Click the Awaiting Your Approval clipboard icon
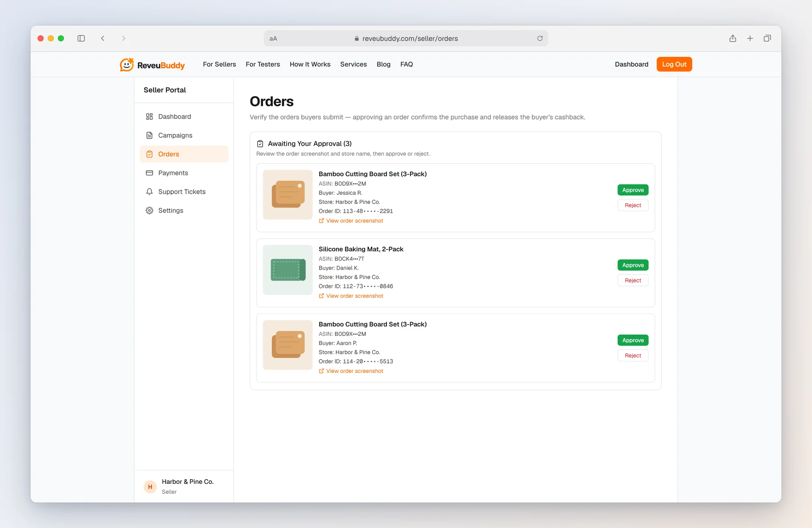Image resolution: width=812 pixels, height=528 pixels. click(x=260, y=144)
